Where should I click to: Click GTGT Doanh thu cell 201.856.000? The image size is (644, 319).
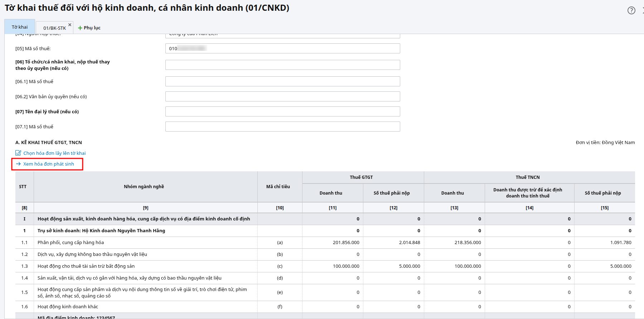[x=346, y=243]
